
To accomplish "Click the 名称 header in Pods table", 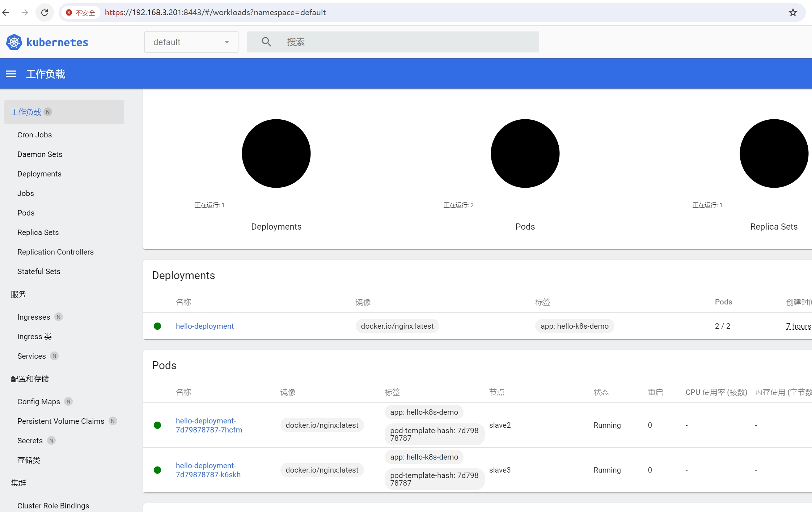I will [183, 392].
